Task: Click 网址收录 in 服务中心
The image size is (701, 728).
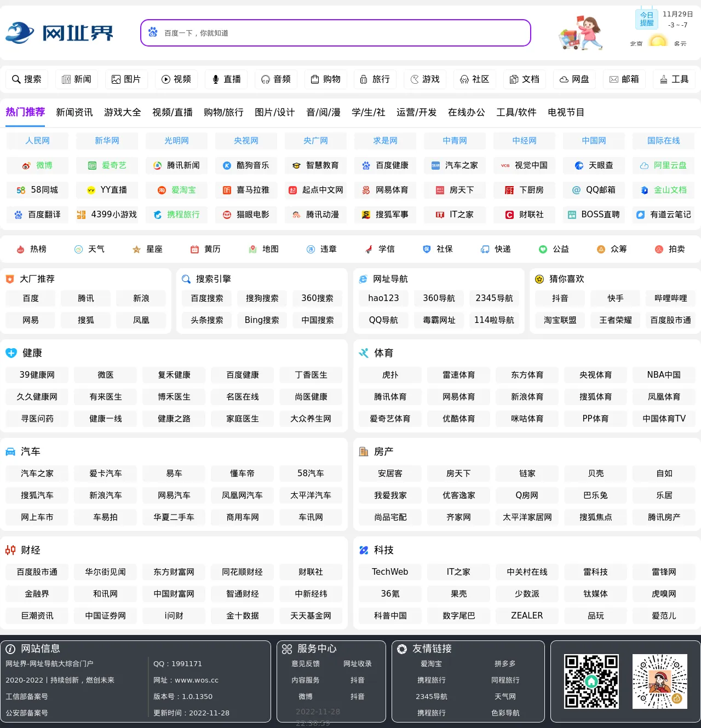Action: click(x=358, y=664)
